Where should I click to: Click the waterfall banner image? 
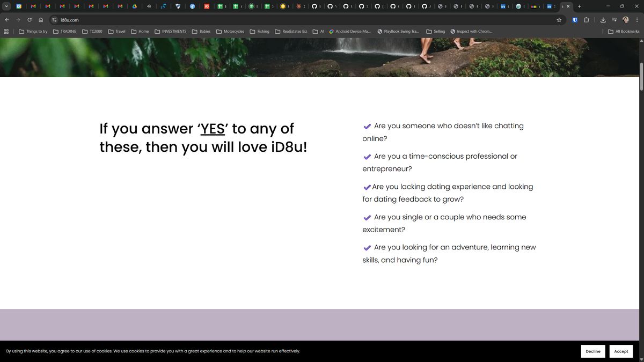[x=319, y=57]
